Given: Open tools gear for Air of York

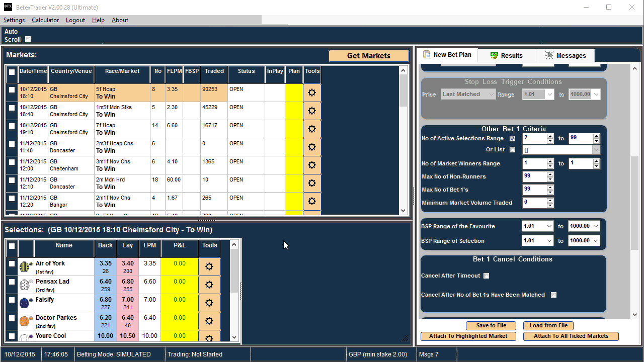Looking at the screenshot, I should pos(209,266).
